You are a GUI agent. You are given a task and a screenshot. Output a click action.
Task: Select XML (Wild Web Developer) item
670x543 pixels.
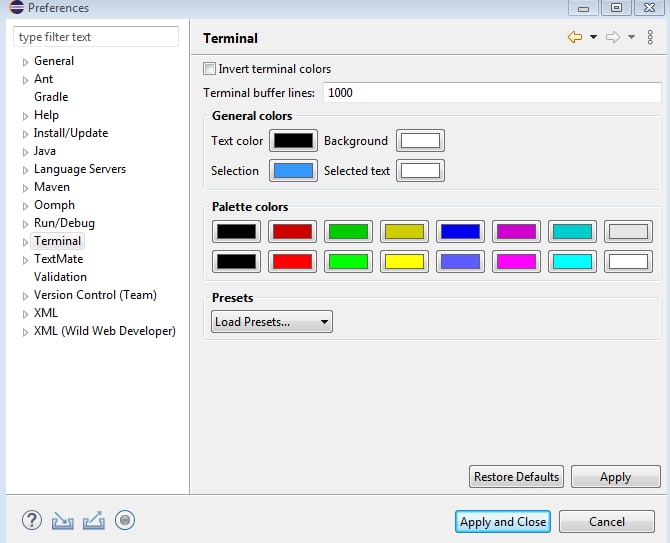point(105,331)
